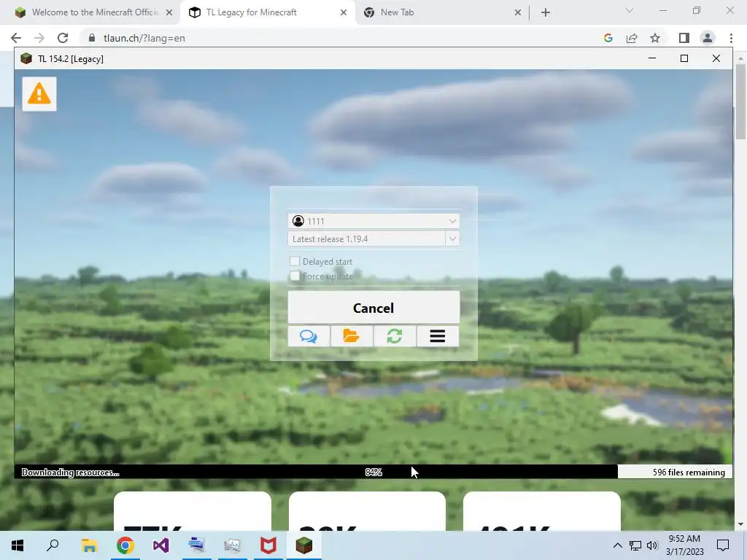Show hidden system tray icons
747x560 pixels.
point(617,545)
